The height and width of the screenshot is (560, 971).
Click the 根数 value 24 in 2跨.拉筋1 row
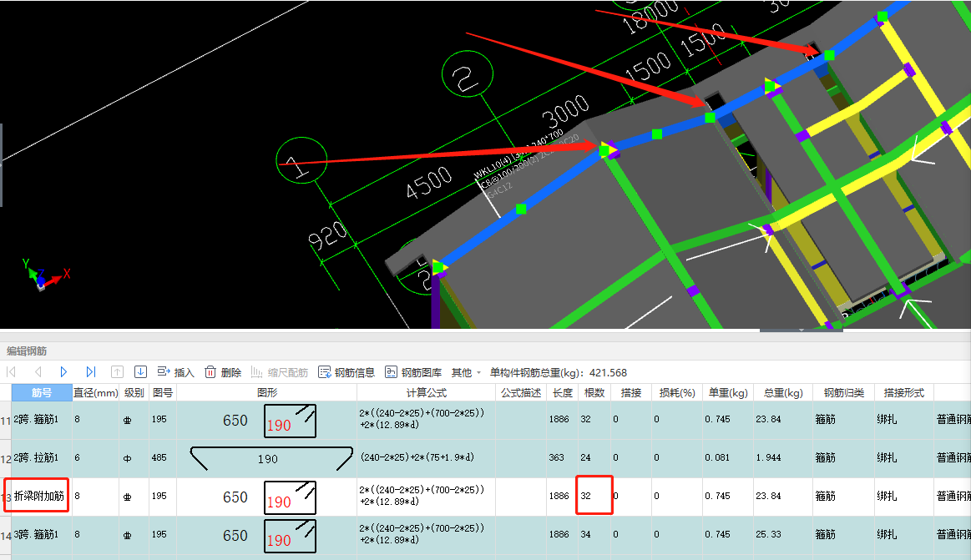(586, 458)
